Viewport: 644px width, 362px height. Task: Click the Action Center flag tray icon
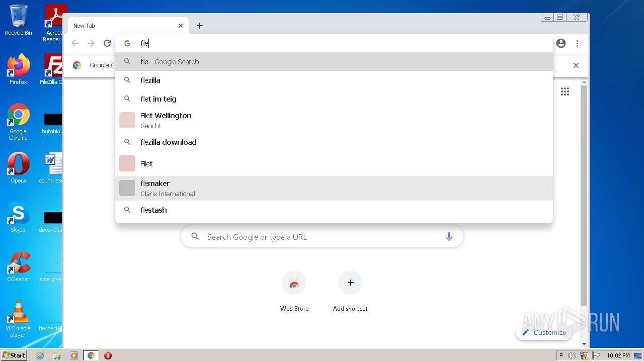[596, 355]
